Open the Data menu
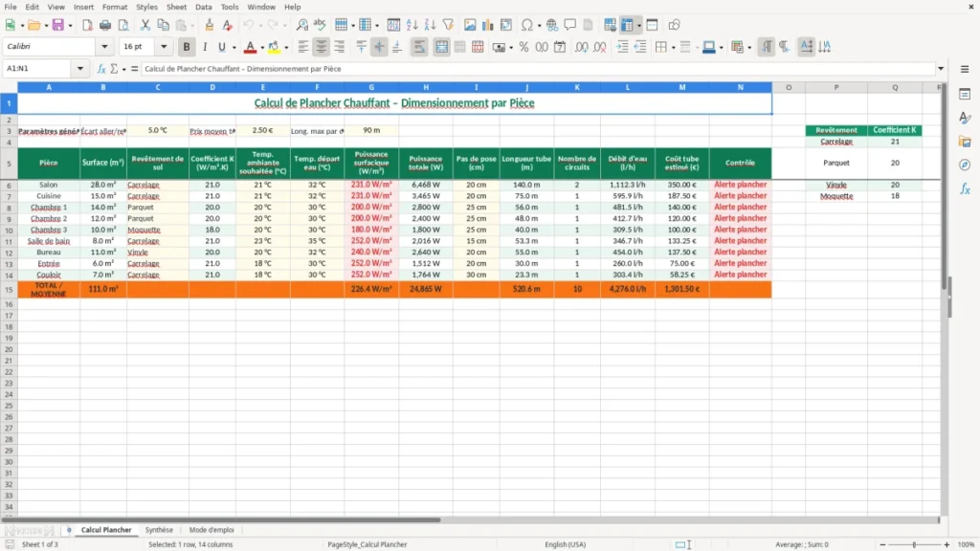 pyautogui.click(x=203, y=7)
